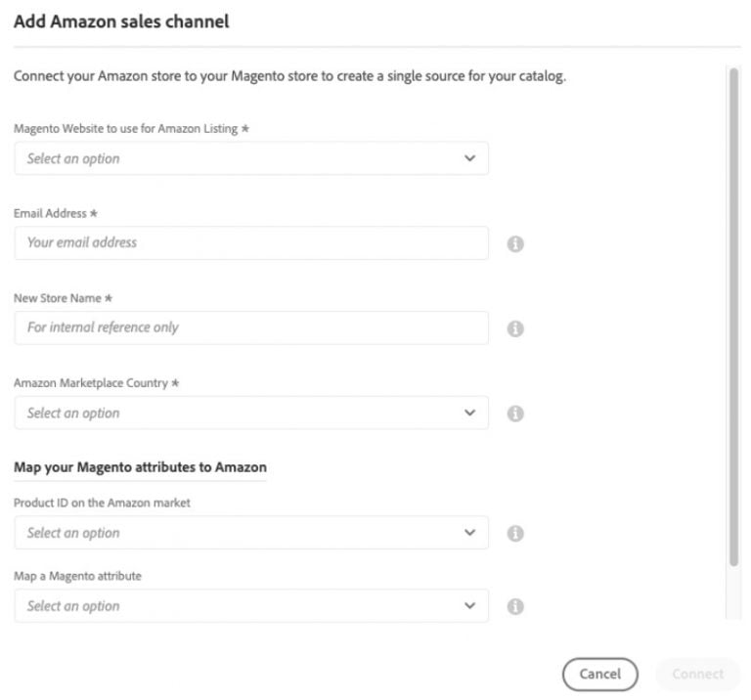Image resolution: width=751 pixels, height=700 pixels.
Task: Click info icon next to Map a Magento attribute
Action: pyautogui.click(x=515, y=606)
